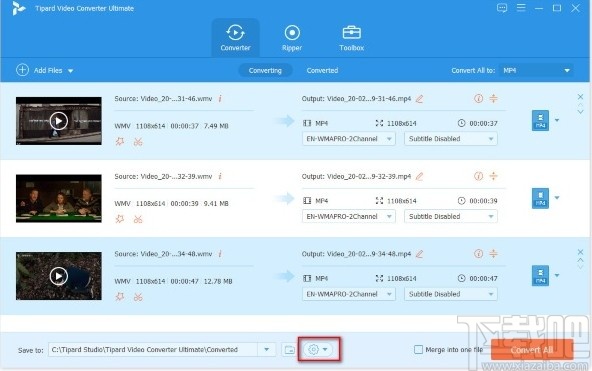Play the 31-46.wmv video thumbnail
The width and height of the screenshot is (592, 371).
tap(59, 121)
